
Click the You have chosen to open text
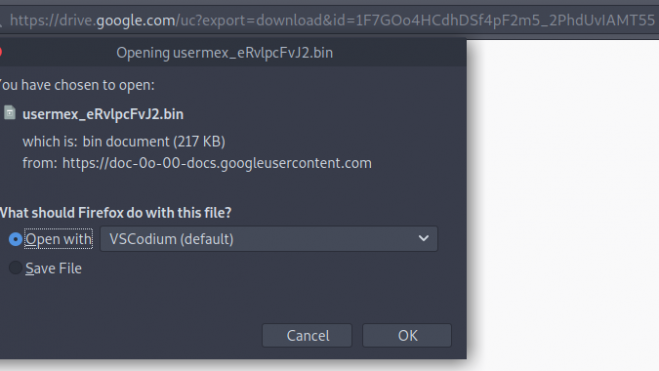click(77, 85)
